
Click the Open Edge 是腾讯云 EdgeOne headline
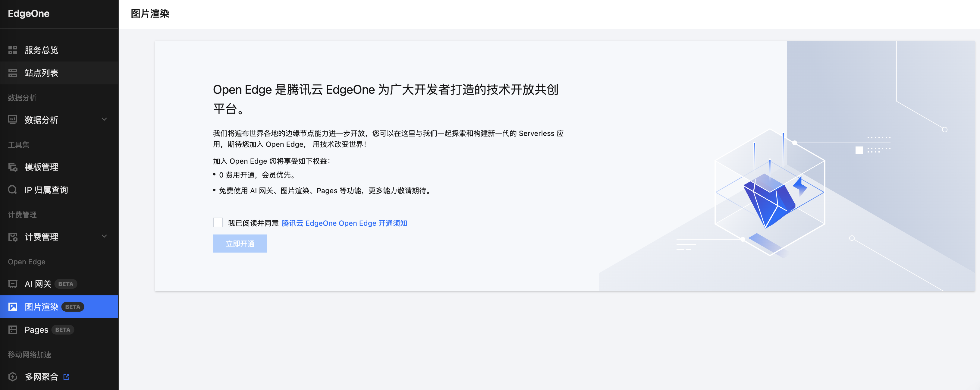coord(385,99)
